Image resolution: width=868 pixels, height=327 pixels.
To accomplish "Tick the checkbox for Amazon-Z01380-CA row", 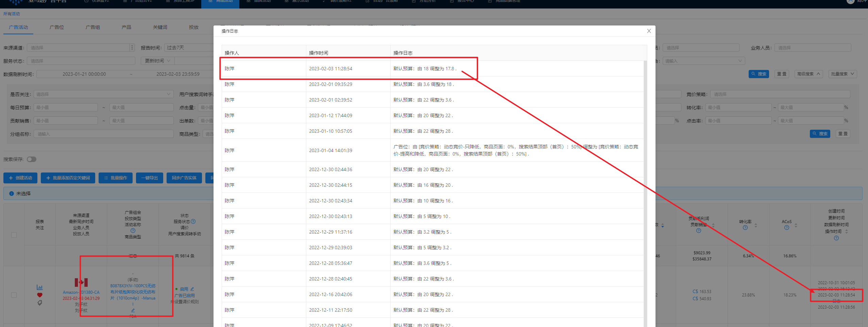I will (14, 295).
